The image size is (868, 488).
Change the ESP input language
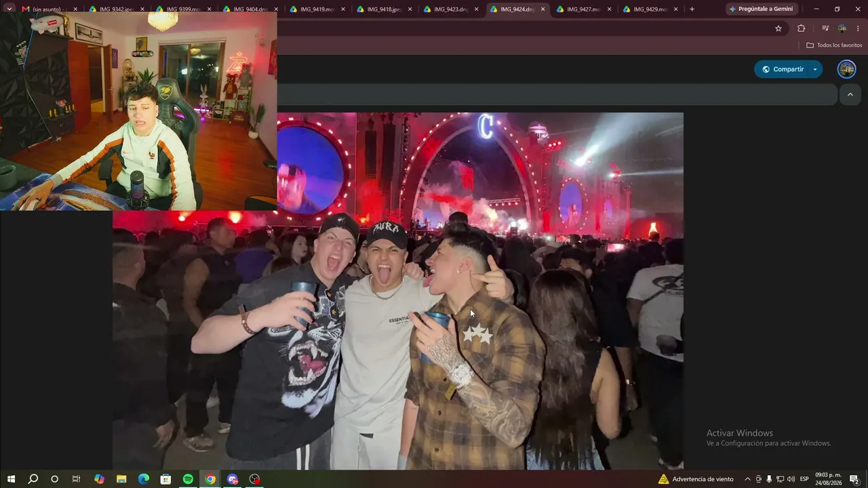[804, 479]
